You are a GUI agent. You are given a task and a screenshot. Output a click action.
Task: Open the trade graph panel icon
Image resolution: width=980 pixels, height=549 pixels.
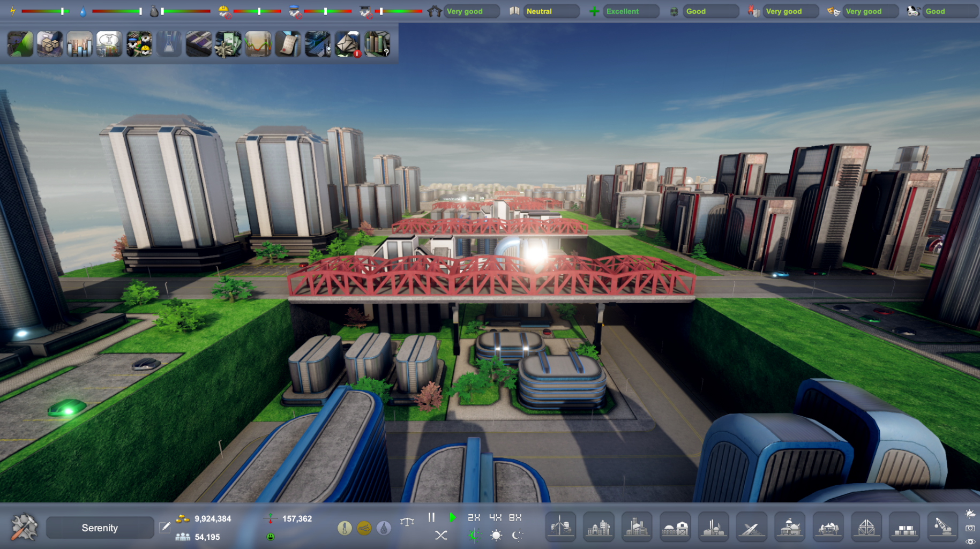pos(258,44)
